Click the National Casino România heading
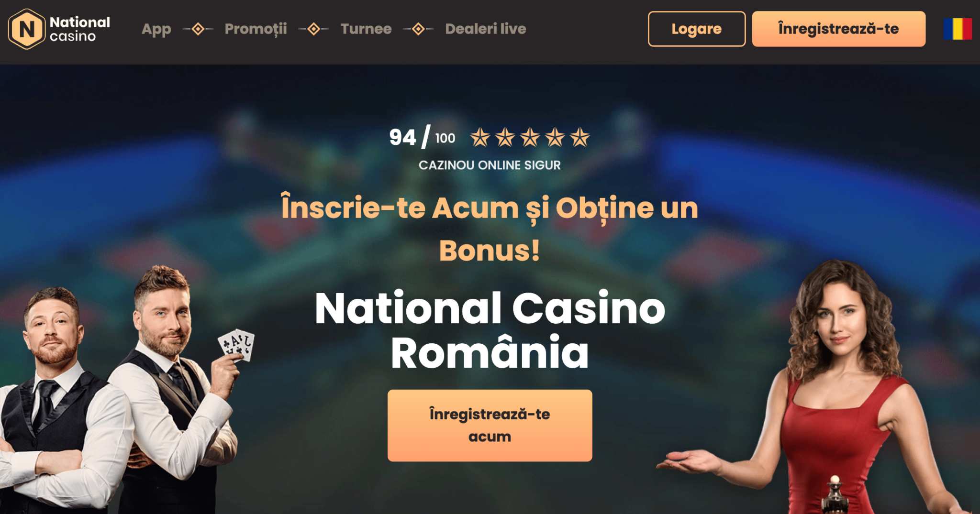 490,330
